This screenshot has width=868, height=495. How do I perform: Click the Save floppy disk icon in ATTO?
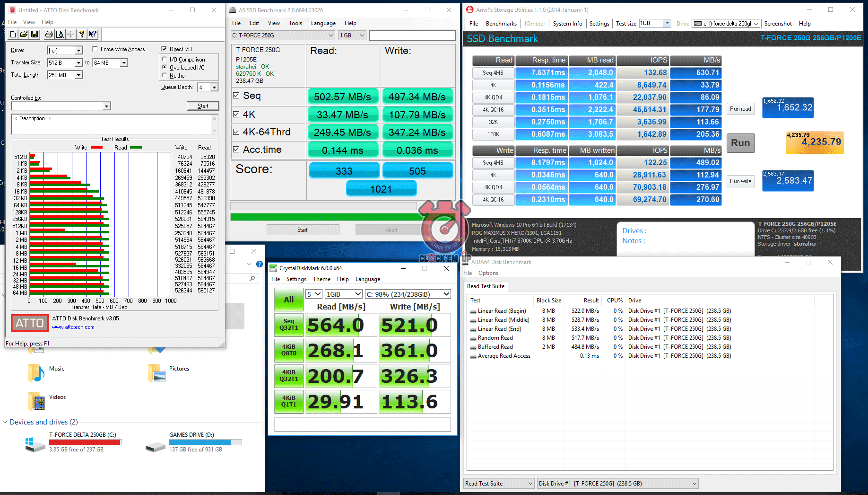35,34
